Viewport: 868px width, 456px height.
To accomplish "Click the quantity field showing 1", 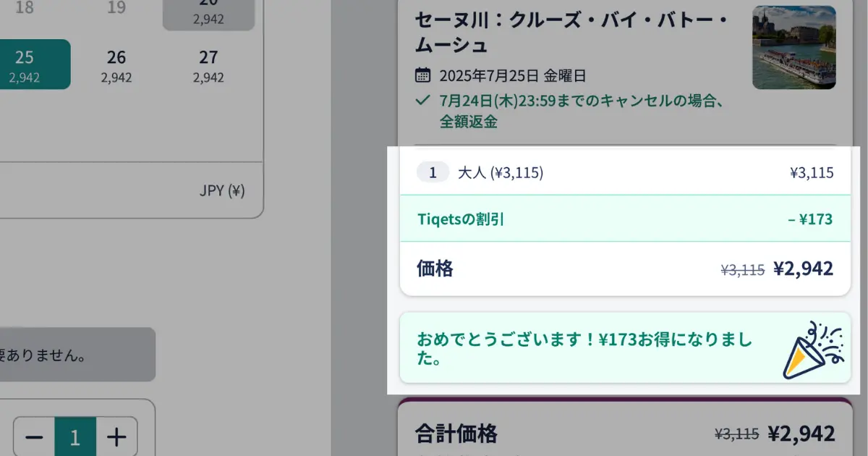I will tap(75, 437).
